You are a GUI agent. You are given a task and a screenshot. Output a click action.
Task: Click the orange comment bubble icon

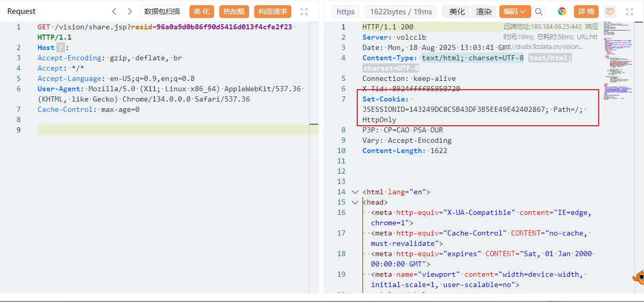610,12
